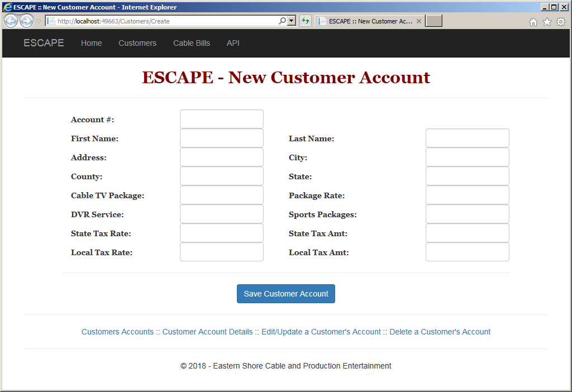Open Cable Bills in the navigation bar
The image size is (572, 392).
[192, 43]
